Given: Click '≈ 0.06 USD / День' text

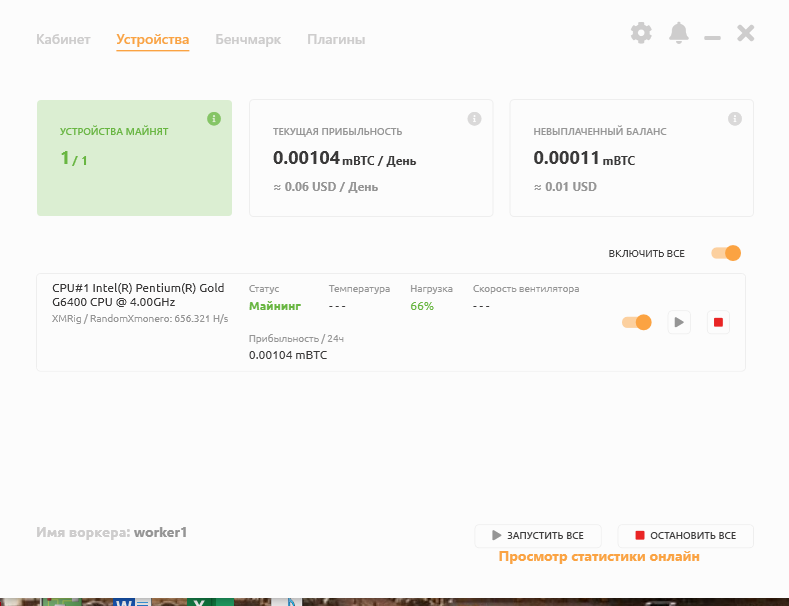Looking at the screenshot, I should (326, 187).
